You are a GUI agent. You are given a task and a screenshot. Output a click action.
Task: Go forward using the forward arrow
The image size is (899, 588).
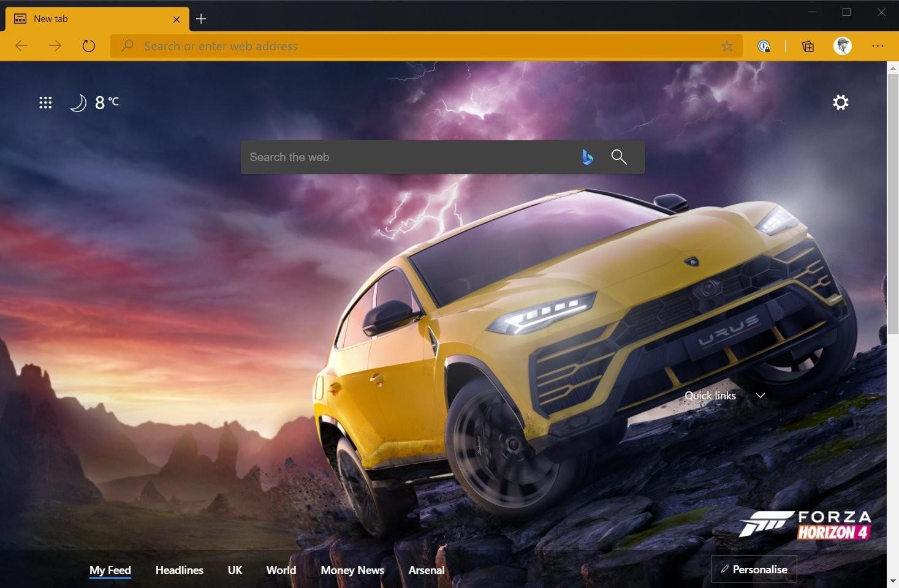[55, 46]
